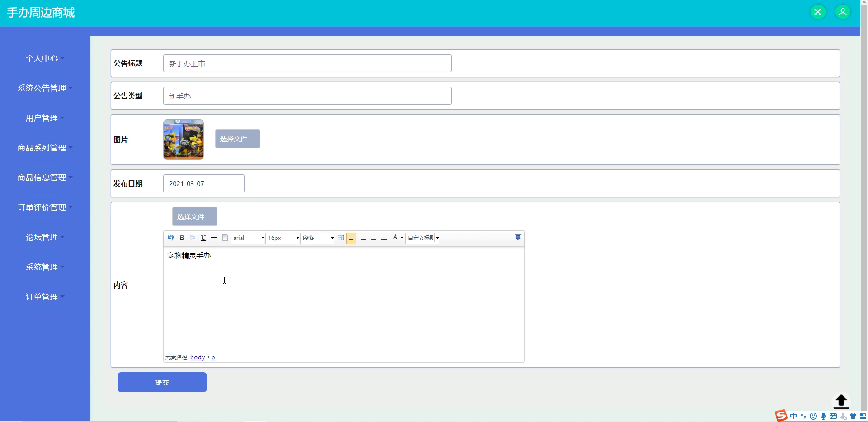Click the undo icon in editor toolbar

[171, 238]
